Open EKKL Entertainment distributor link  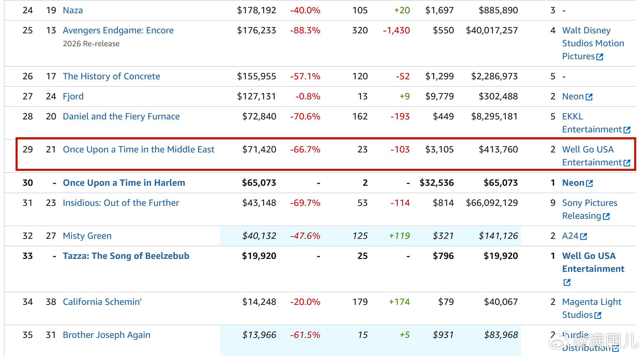[592, 123]
